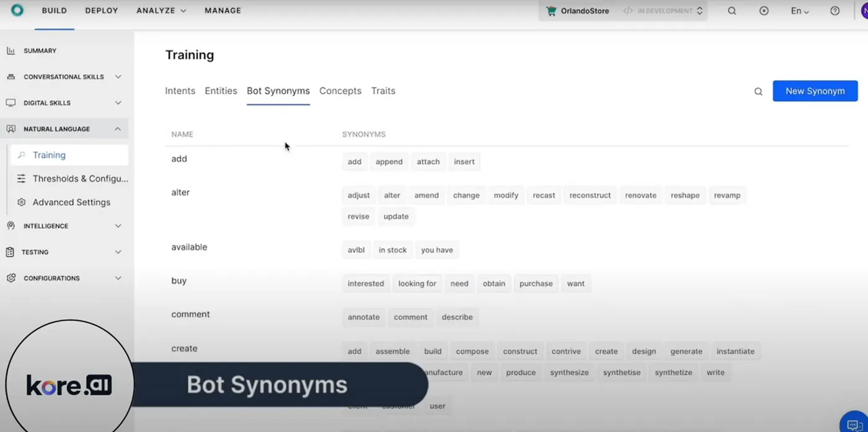The image size is (868, 432).
Task: Collapse the Natural Language section
Action: click(118, 129)
